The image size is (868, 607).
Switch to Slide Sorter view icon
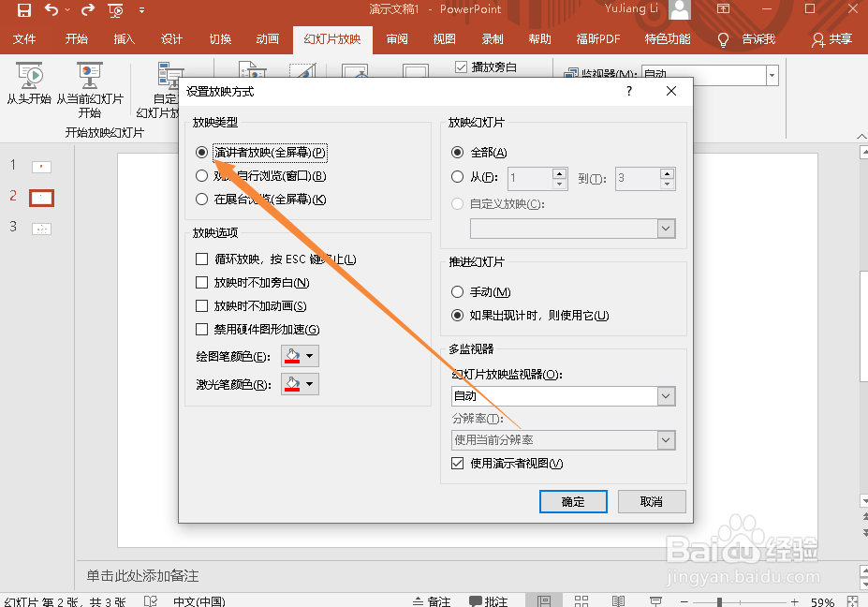[581, 601]
